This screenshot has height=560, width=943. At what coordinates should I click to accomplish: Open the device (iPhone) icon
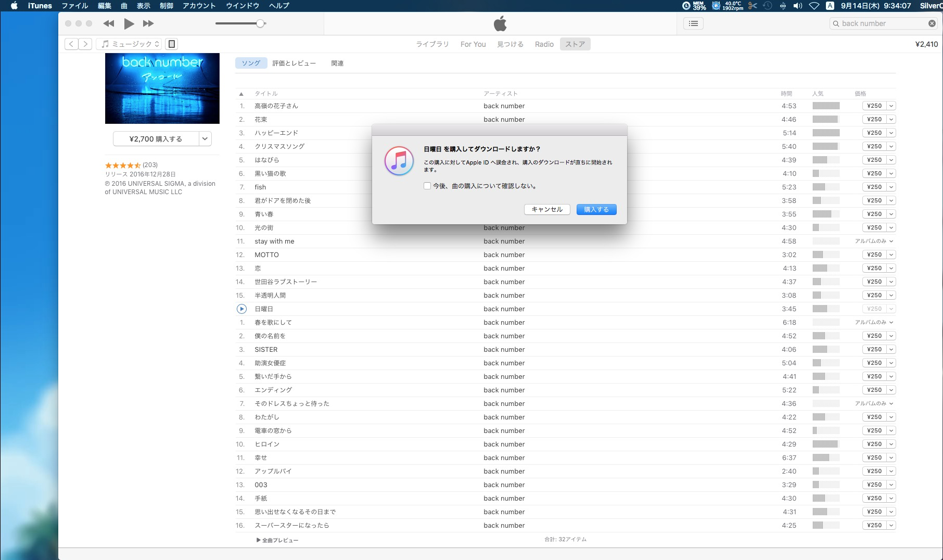coord(172,44)
